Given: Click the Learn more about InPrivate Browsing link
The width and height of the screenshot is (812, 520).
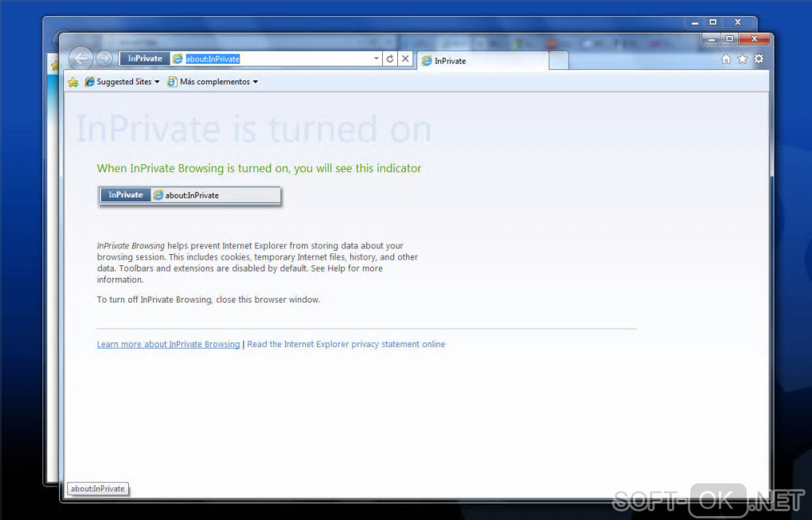Looking at the screenshot, I should [x=168, y=345].
